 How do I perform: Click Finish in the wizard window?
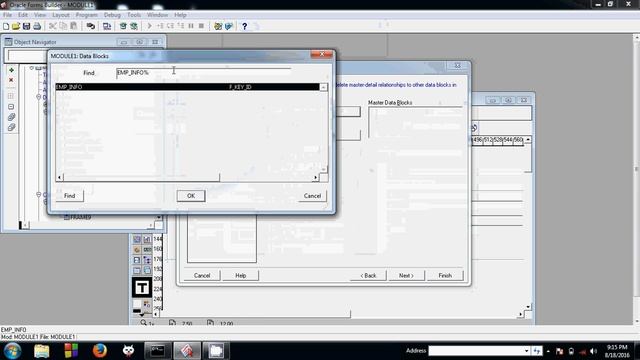click(x=445, y=276)
